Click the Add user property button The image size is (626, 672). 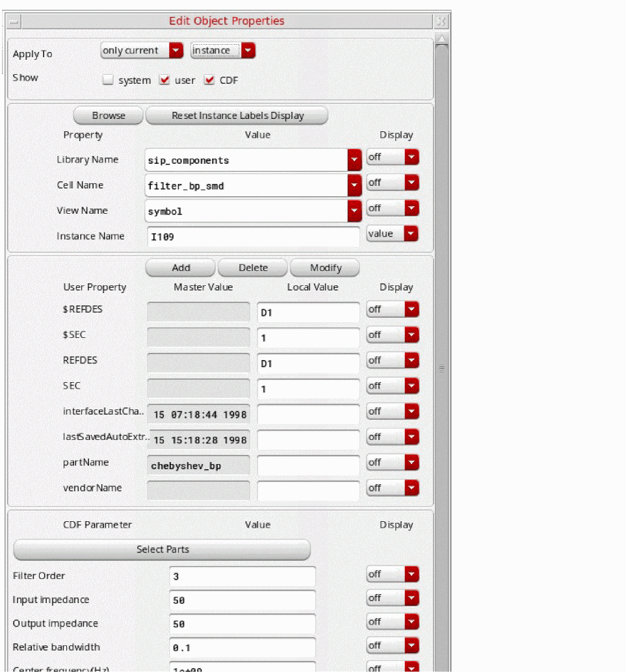pos(181,268)
